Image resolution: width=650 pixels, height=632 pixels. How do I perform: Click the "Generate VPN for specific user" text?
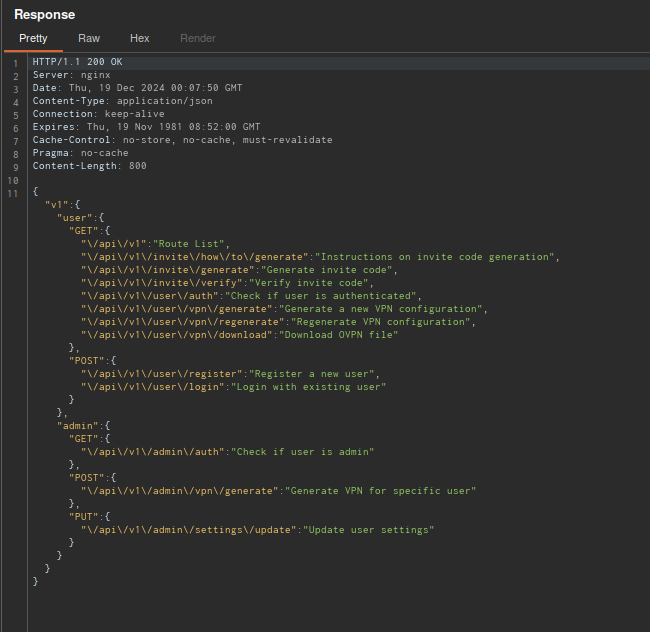point(380,491)
